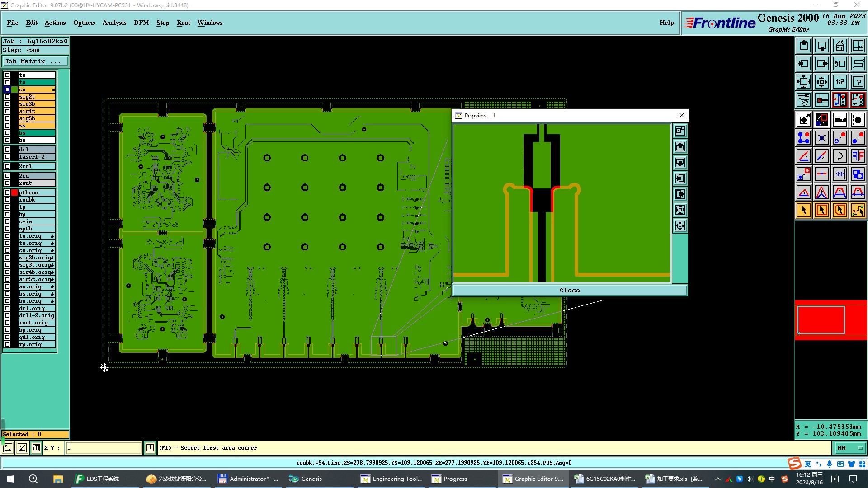Toggle the rout layer checkbox

pos(7,183)
